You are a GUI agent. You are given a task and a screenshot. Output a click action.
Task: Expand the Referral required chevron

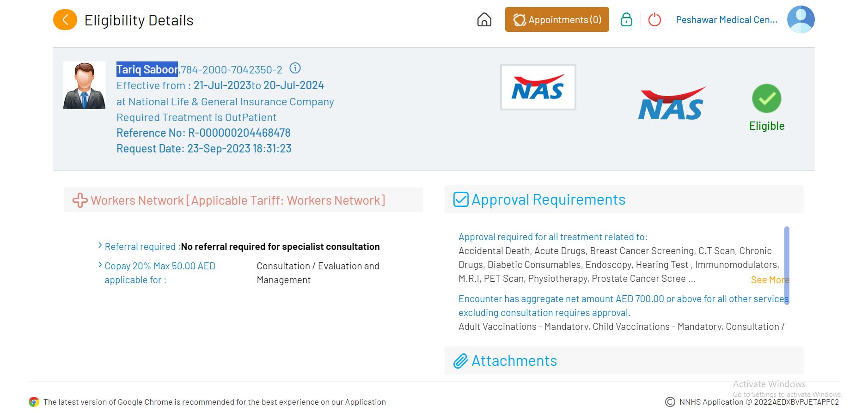click(100, 246)
